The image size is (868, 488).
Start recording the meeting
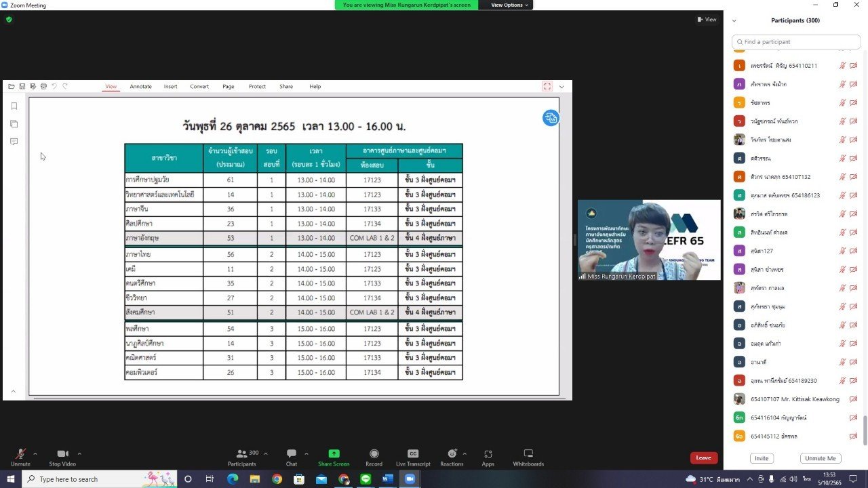point(374,457)
